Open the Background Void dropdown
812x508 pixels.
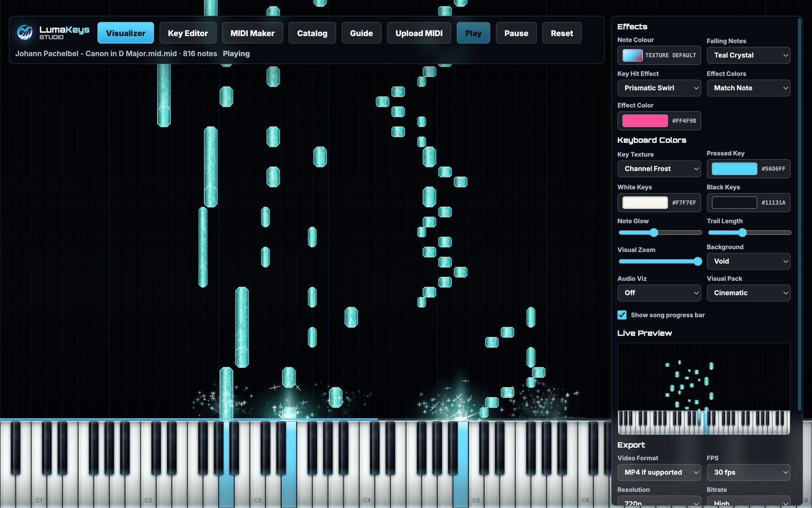pyautogui.click(x=748, y=261)
